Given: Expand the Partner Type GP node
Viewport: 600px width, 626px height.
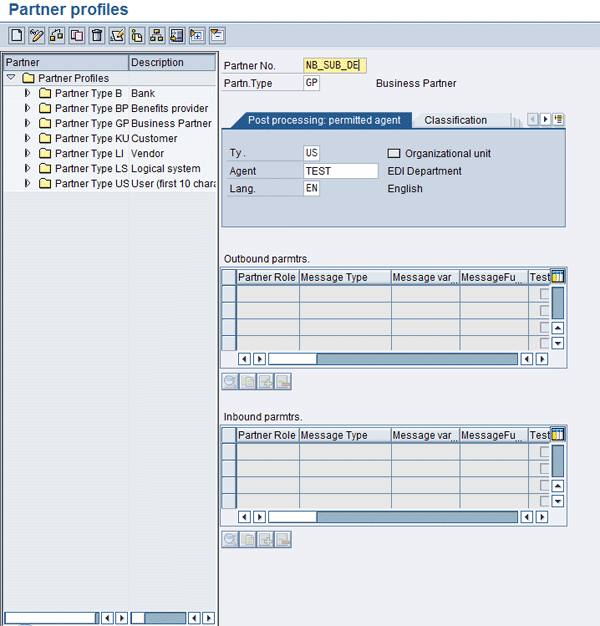Looking at the screenshot, I should coord(28,123).
